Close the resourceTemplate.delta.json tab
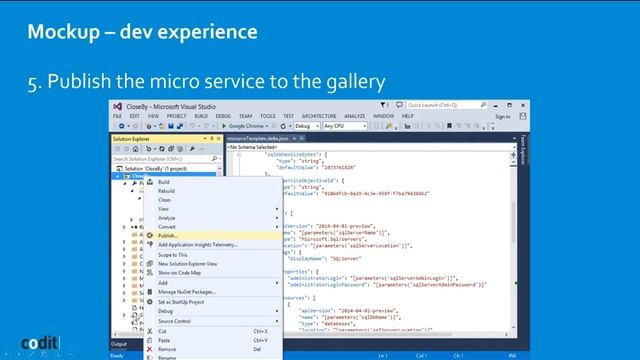 tap(302, 139)
